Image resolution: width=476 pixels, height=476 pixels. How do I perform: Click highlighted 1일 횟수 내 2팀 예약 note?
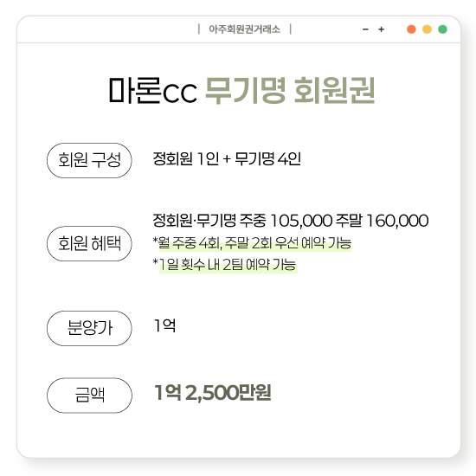pyautogui.click(x=224, y=265)
